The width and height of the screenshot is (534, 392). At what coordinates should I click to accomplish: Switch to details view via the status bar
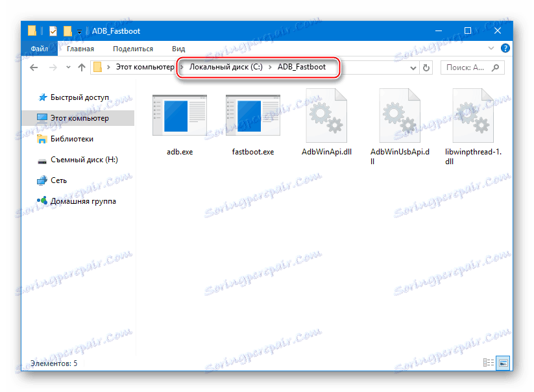[489, 363]
